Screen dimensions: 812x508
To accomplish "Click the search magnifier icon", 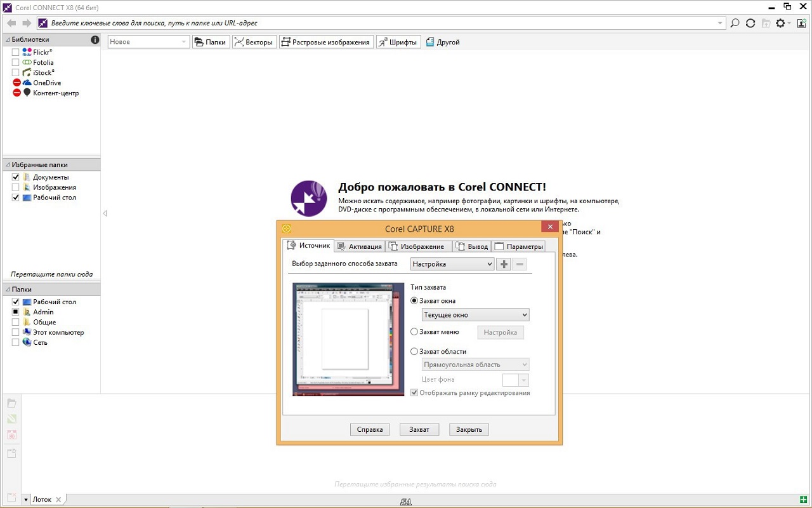I will (735, 23).
